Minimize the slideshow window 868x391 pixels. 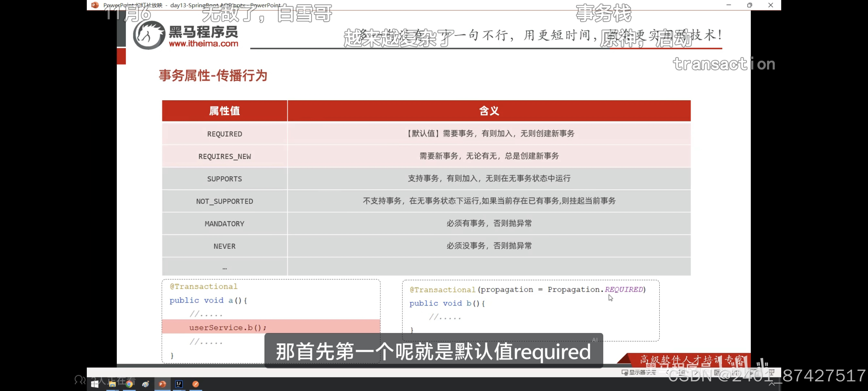[728, 5]
